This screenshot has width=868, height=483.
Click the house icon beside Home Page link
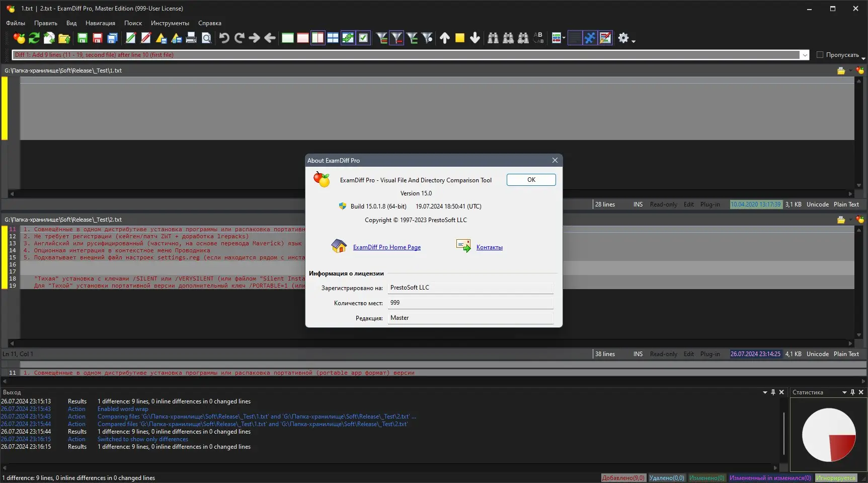(x=339, y=246)
